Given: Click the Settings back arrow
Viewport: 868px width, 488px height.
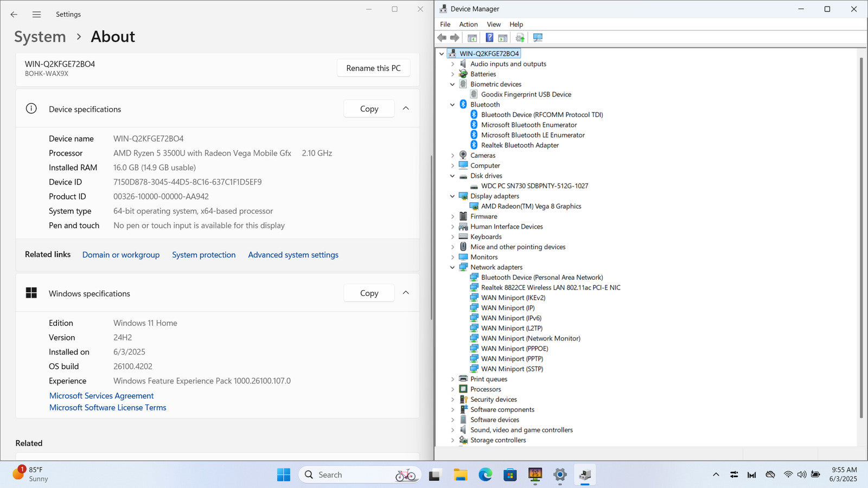Looking at the screenshot, I should (14, 15).
